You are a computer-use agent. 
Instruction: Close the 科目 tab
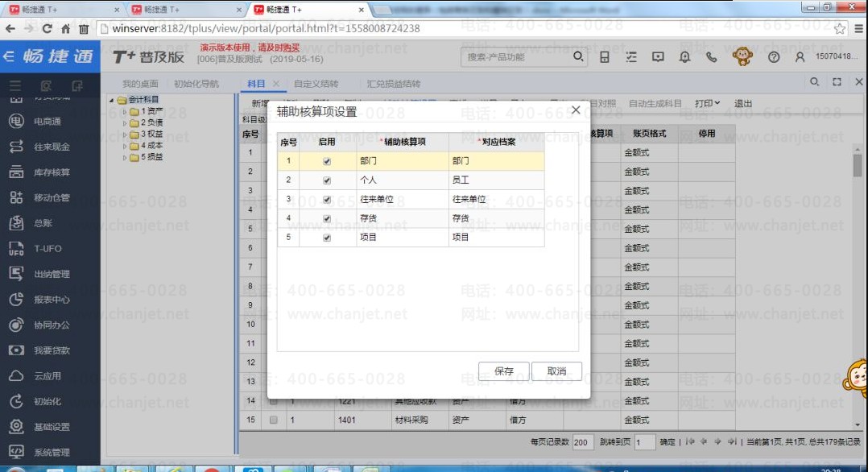(276, 83)
